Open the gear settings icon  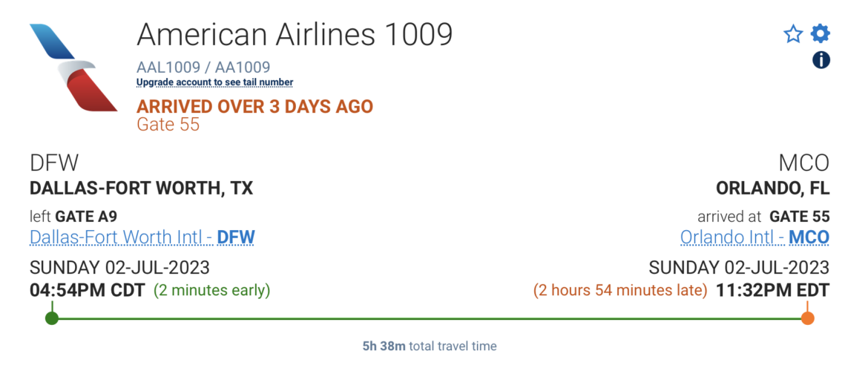820,33
